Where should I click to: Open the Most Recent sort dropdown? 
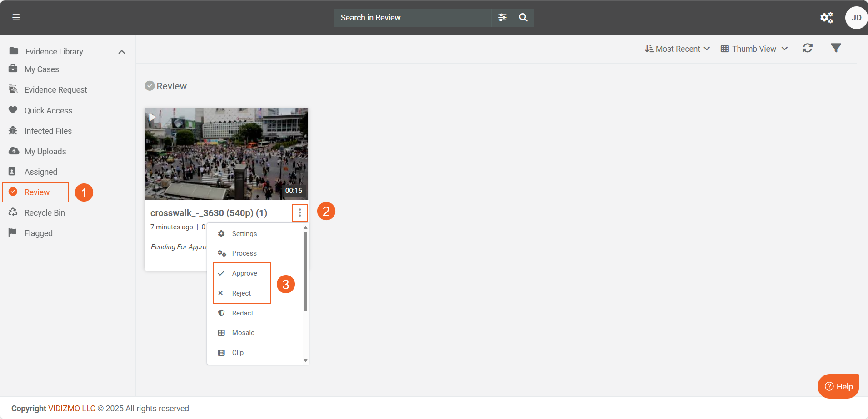tap(677, 49)
